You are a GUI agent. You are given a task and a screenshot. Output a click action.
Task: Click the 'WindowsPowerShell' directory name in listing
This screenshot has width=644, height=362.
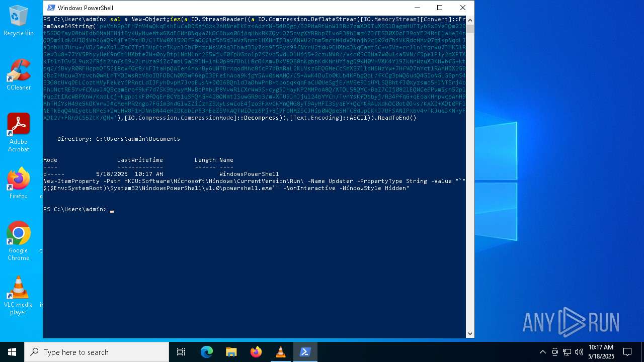pyautogui.click(x=249, y=174)
